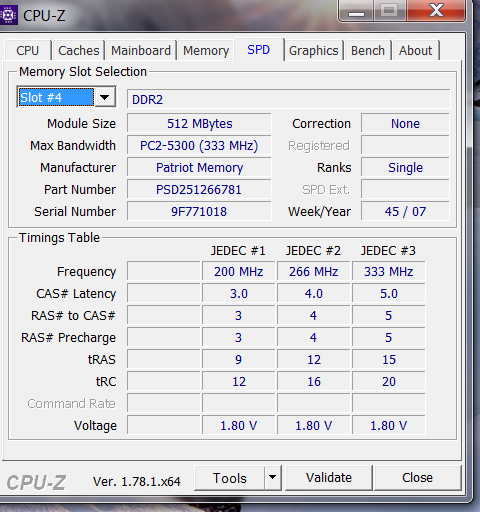Image resolution: width=480 pixels, height=512 pixels.
Task: Select the 200 MHz frequency cell
Action: [x=239, y=272]
